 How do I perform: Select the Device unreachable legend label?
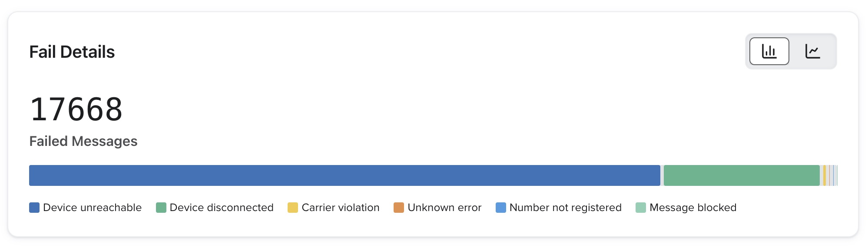click(x=92, y=208)
